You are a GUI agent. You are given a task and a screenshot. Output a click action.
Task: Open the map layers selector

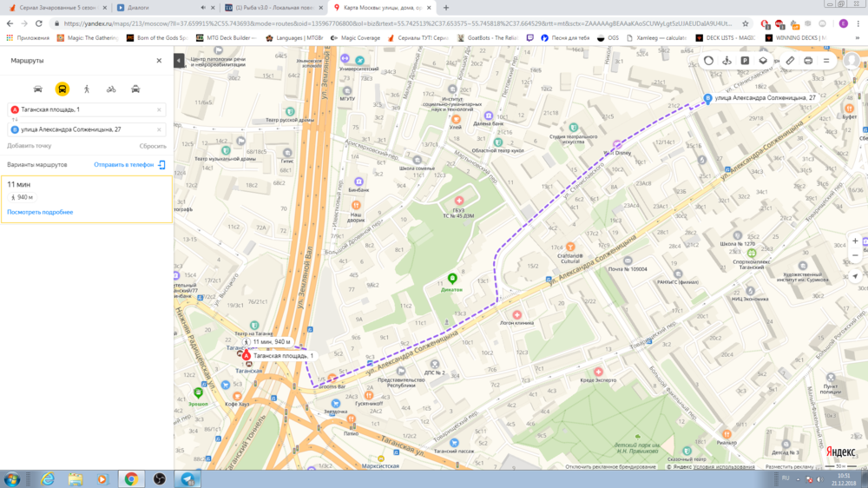[x=763, y=61]
